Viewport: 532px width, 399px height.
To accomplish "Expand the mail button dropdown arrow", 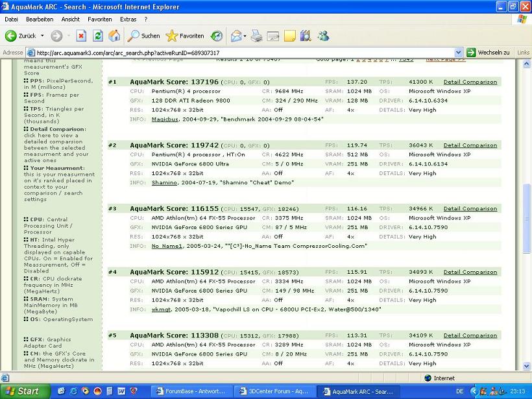I will coord(245,36).
